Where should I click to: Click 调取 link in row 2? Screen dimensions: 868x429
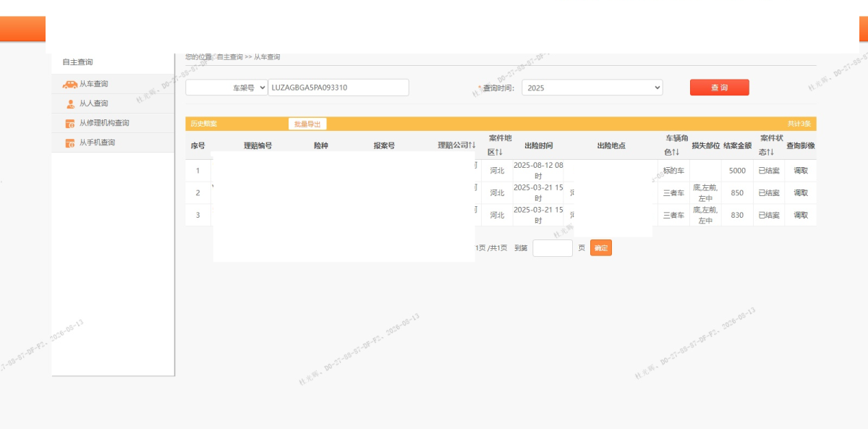coord(801,193)
